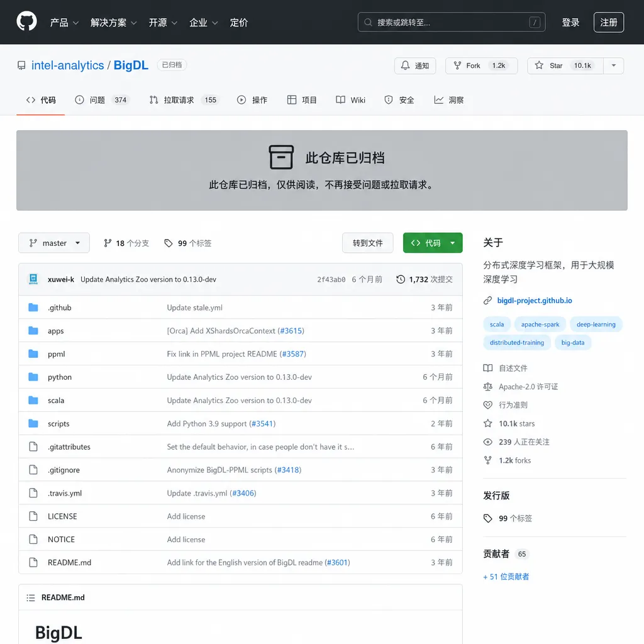The width and height of the screenshot is (644, 644).
Task: Click the distributed-training topic tag
Action: pyautogui.click(x=517, y=343)
